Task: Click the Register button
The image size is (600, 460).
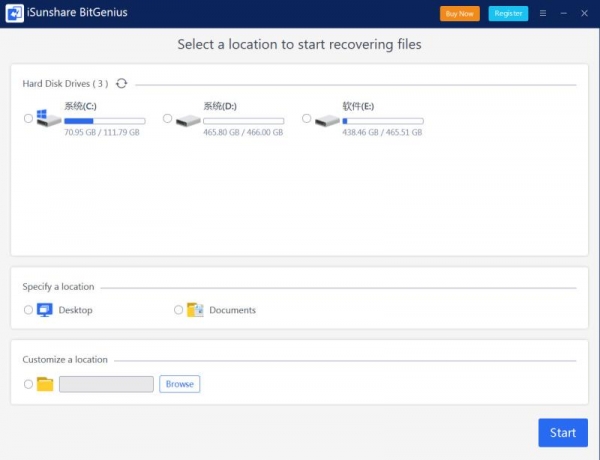Action: tap(508, 13)
